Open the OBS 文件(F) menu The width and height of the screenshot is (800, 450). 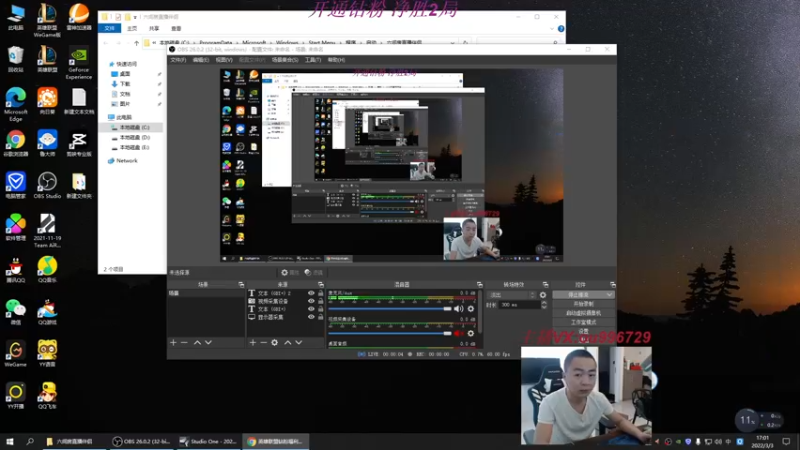tap(178, 60)
